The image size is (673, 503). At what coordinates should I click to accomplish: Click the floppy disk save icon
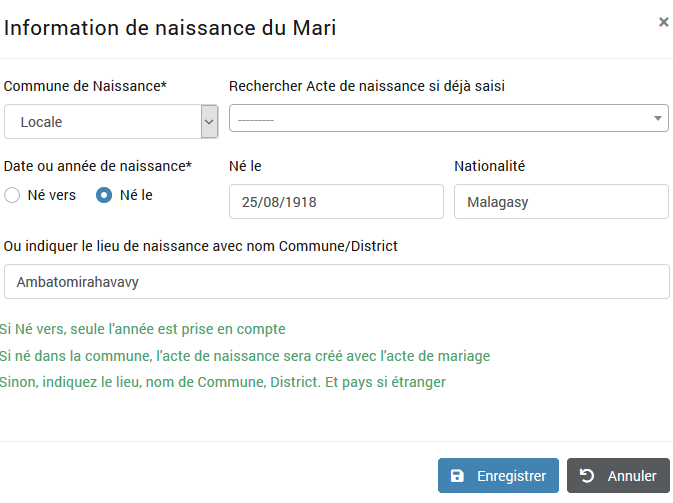457,476
